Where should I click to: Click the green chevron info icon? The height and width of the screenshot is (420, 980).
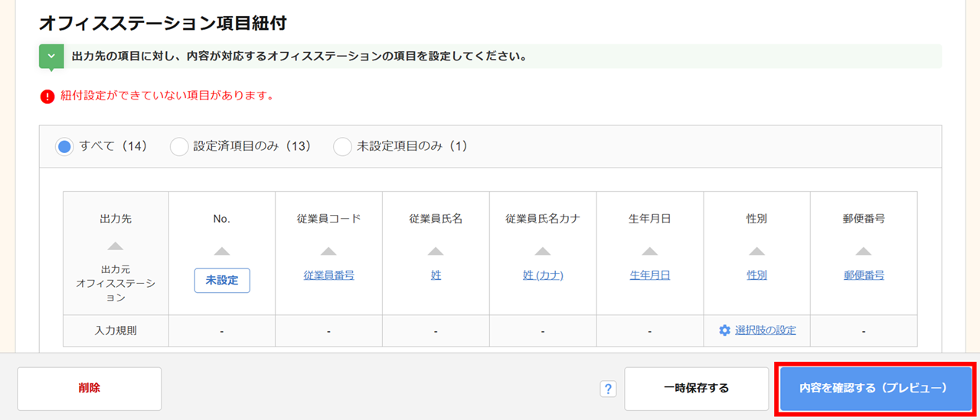51,57
